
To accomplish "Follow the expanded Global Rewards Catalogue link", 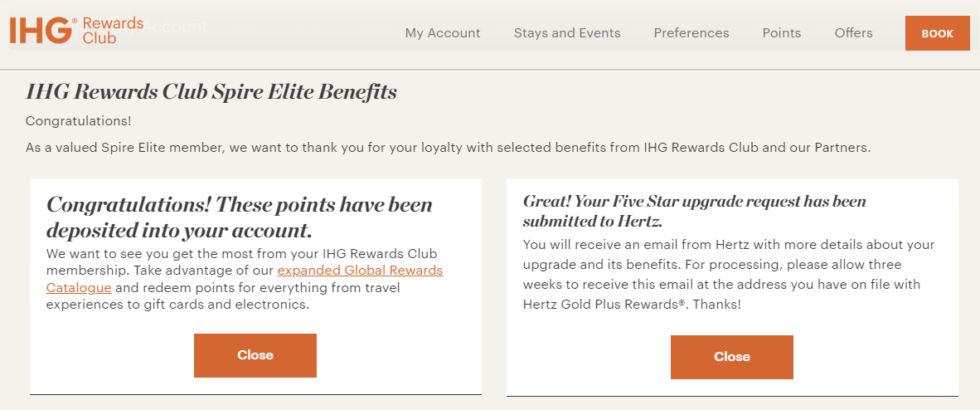I will 360,271.
